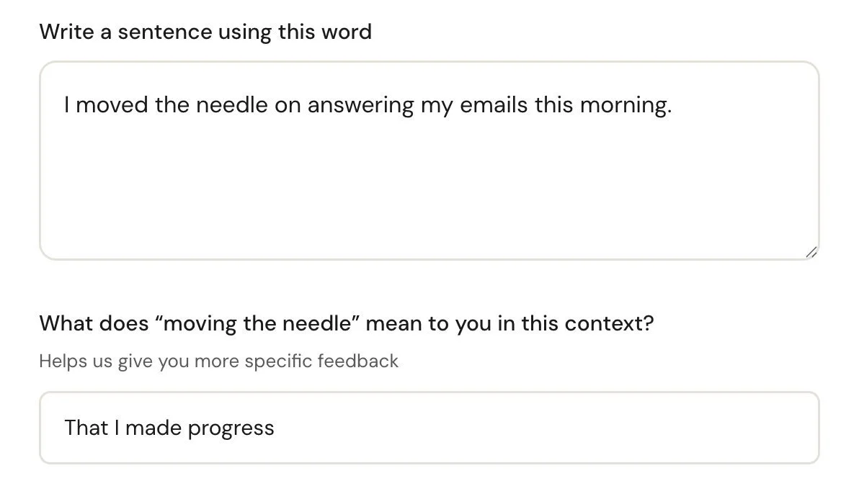This screenshot has height=504, width=859.
Task: Place cursor on "needle" in the sentence textarea
Action: tap(231, 106)
